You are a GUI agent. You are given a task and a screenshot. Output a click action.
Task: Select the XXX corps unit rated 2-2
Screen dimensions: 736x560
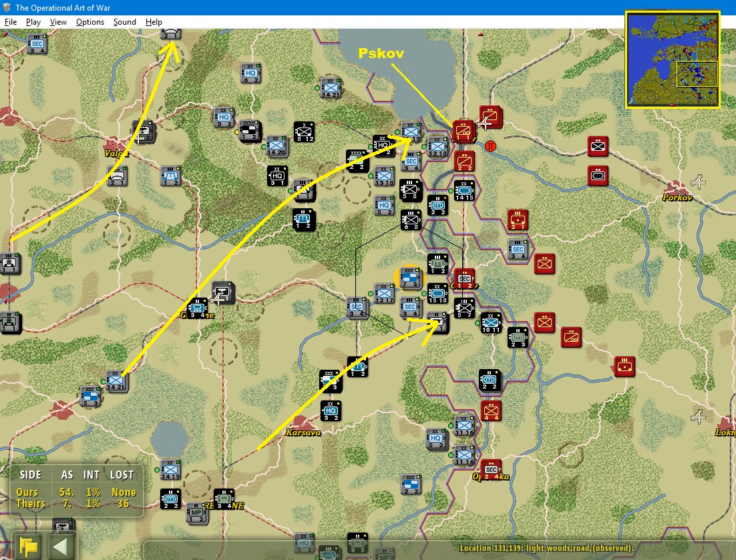click(411, 485)
